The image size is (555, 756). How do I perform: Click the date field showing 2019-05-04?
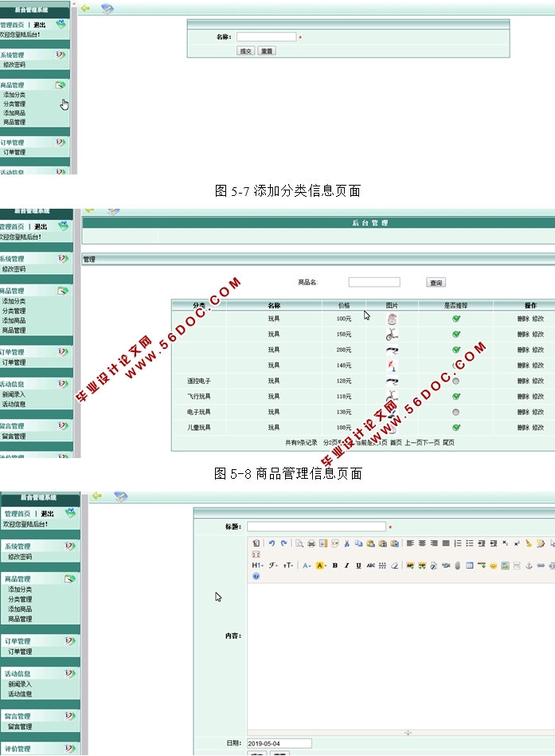click(x=279, y=743)
